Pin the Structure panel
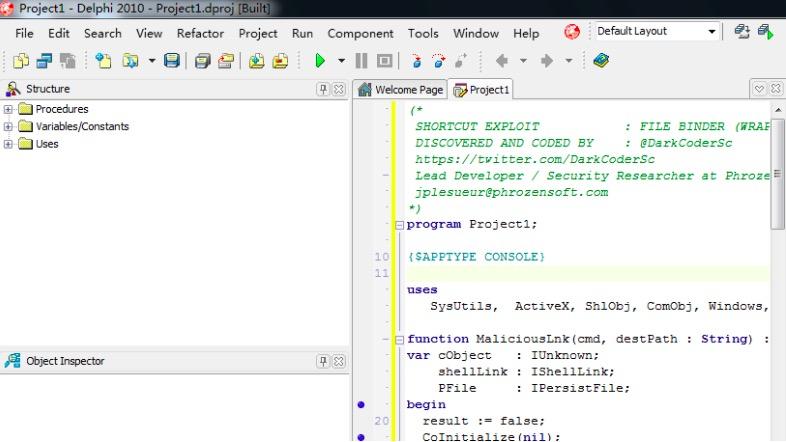786x442 pixels. [323, 89]
